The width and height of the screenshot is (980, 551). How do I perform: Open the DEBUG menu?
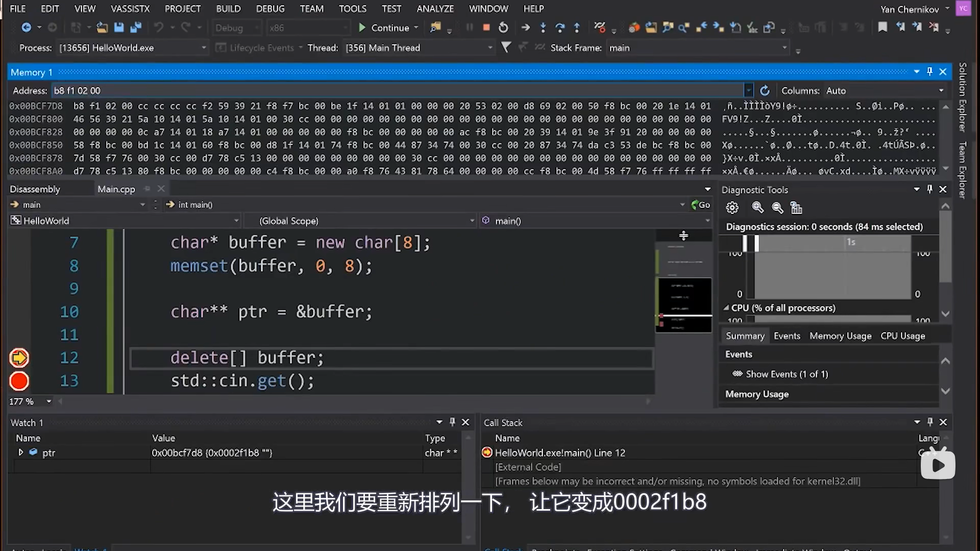[270, 9]
